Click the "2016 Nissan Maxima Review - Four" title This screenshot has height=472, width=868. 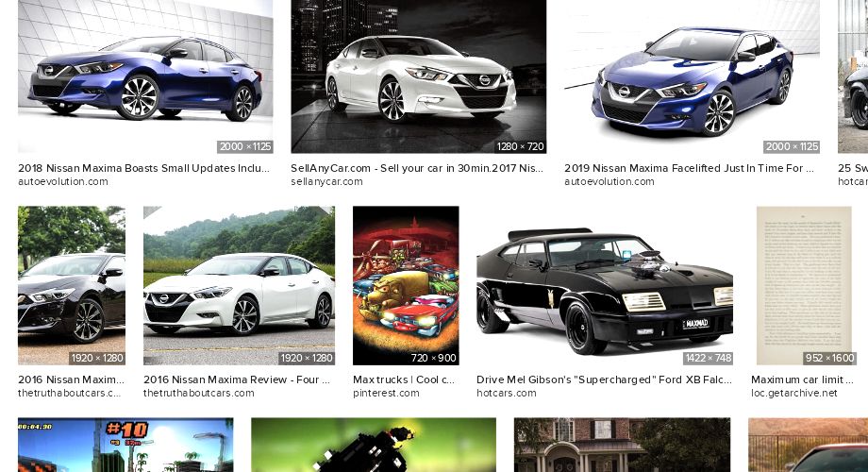(237, 379)
